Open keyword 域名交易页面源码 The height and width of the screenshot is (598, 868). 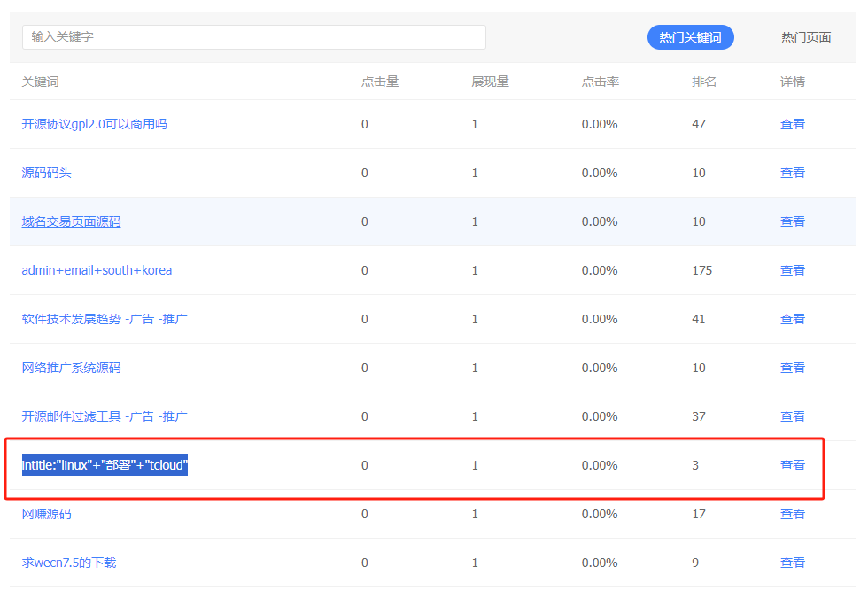[x=71, y=221]
